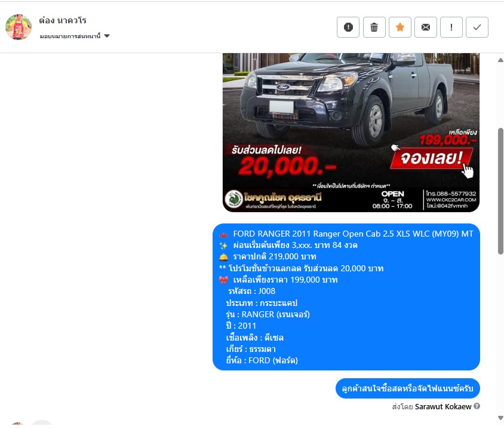The height and width of the screenshot is (429, 504).
Task: Toggle the orange star follow-up icon
Action: (400, 27)
